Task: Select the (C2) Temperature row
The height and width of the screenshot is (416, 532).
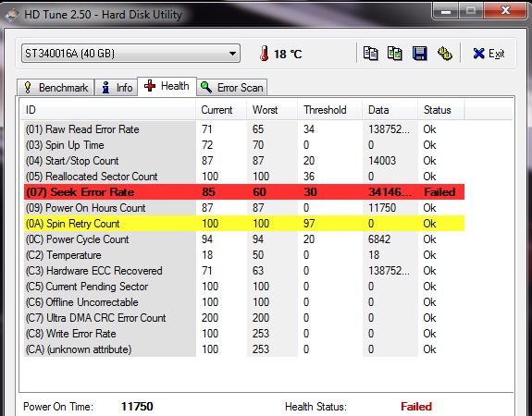Action: pos(244,255)
